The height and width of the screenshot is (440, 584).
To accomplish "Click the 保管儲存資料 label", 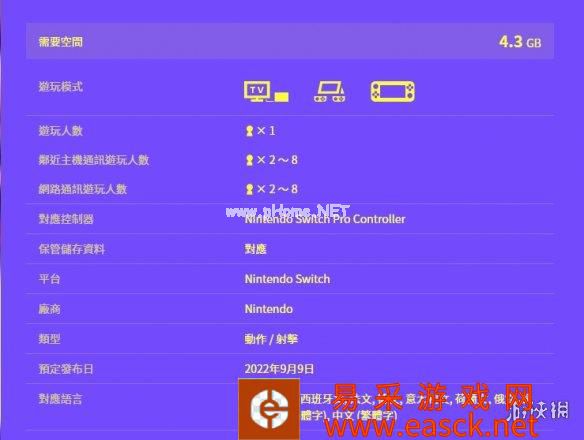I will [72, 249].
